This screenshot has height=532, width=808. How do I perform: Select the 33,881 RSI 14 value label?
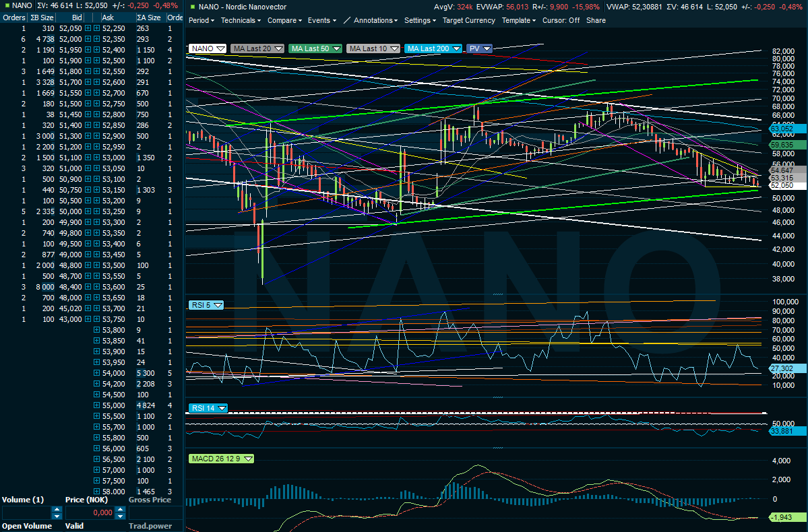click(x=788, y=431)
